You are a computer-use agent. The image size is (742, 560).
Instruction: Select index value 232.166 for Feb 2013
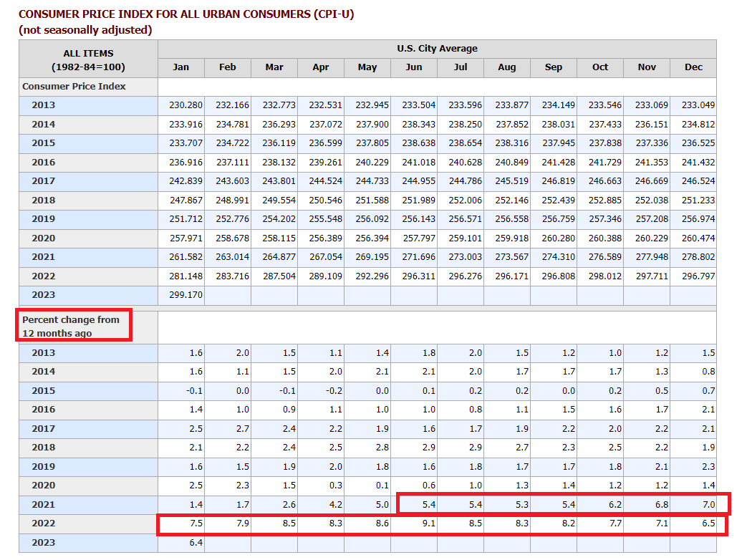pyautogui.click(x=232, y=105)
